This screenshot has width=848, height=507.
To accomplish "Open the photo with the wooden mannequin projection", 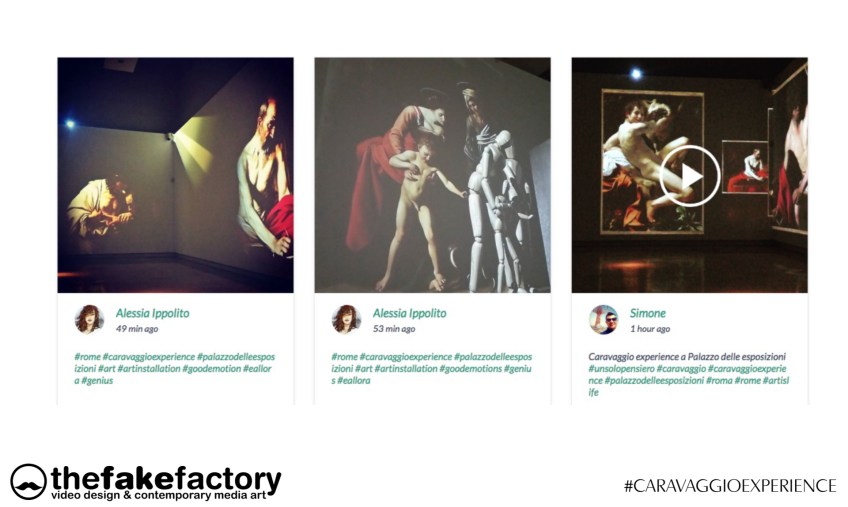I will pos(433,175).
